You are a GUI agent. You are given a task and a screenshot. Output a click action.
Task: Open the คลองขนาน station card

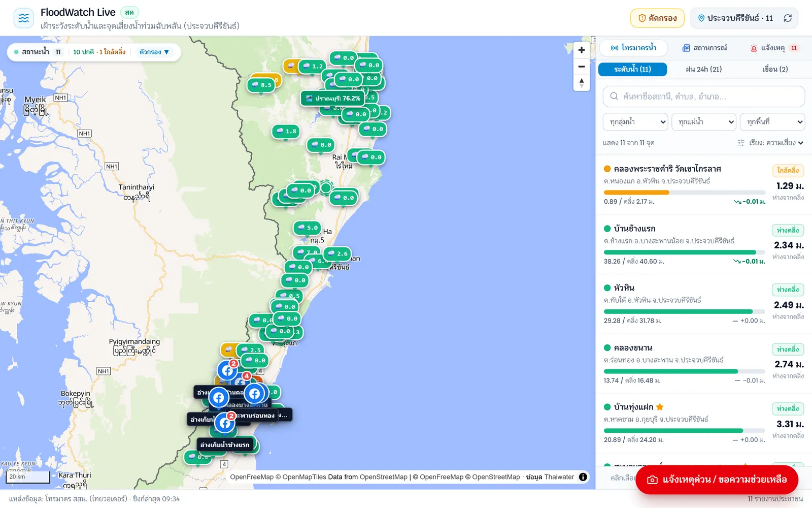coord(704,364)
